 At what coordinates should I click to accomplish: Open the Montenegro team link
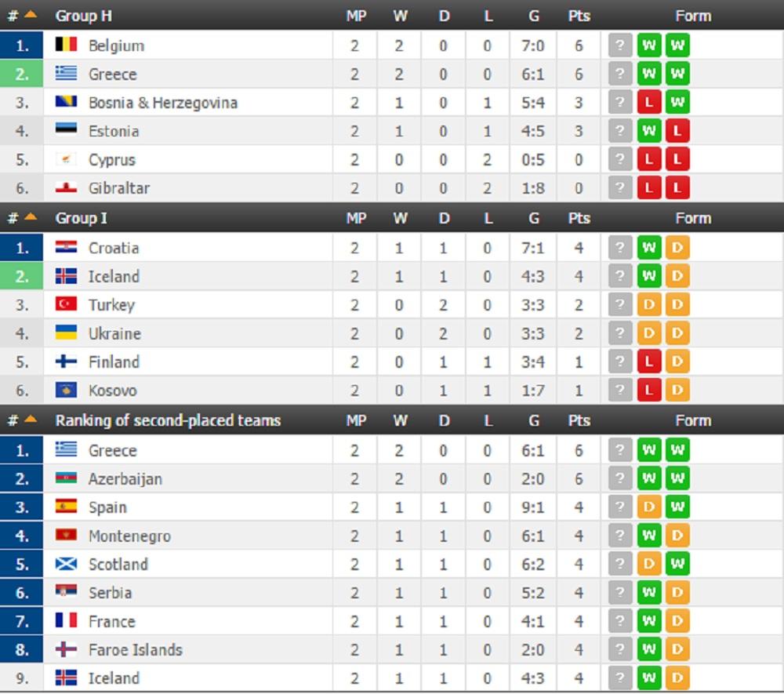click(129, 536)
